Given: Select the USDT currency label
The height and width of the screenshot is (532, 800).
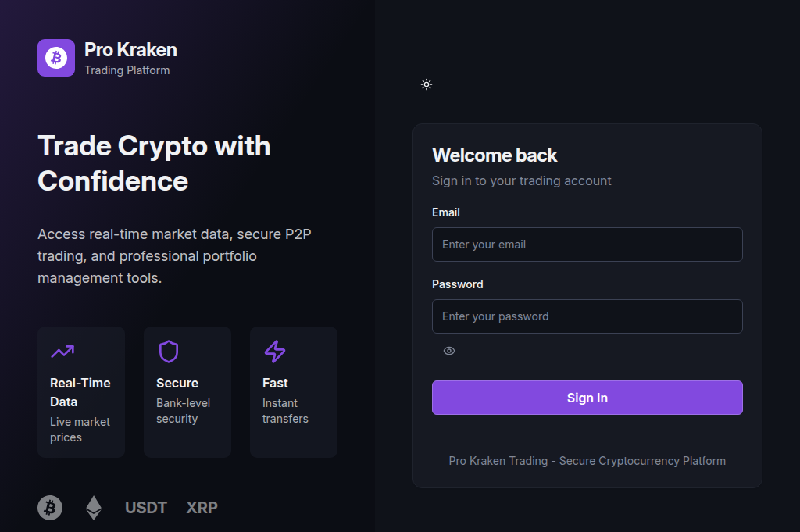Looking at the screenshot, I should coord(145,507).
